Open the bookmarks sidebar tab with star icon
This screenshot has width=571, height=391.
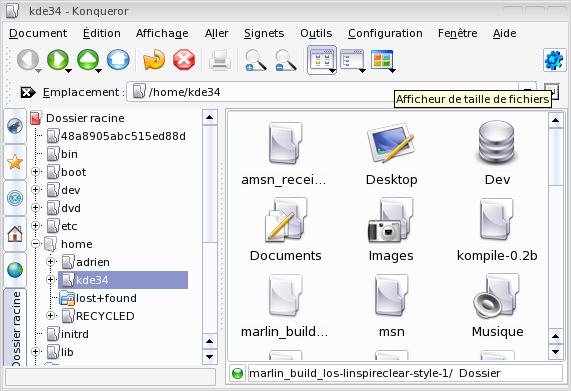pyautogui.click(x=15, y=162)
